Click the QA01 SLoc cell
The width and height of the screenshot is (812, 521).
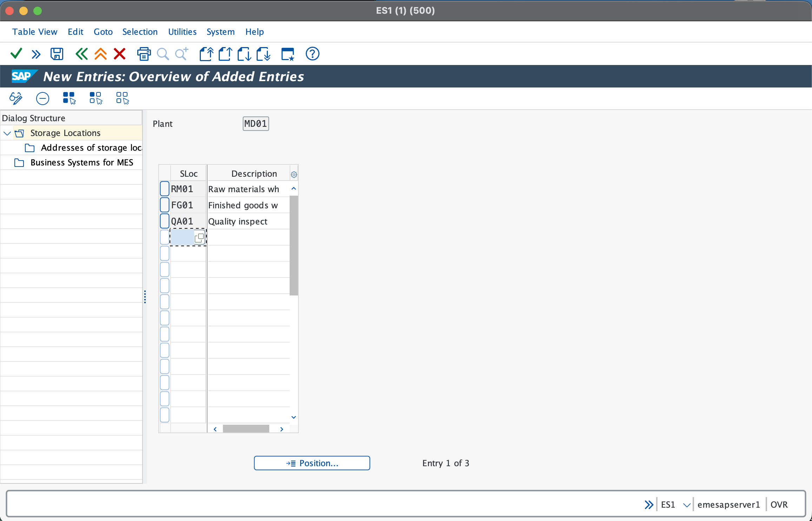point(188,221)
